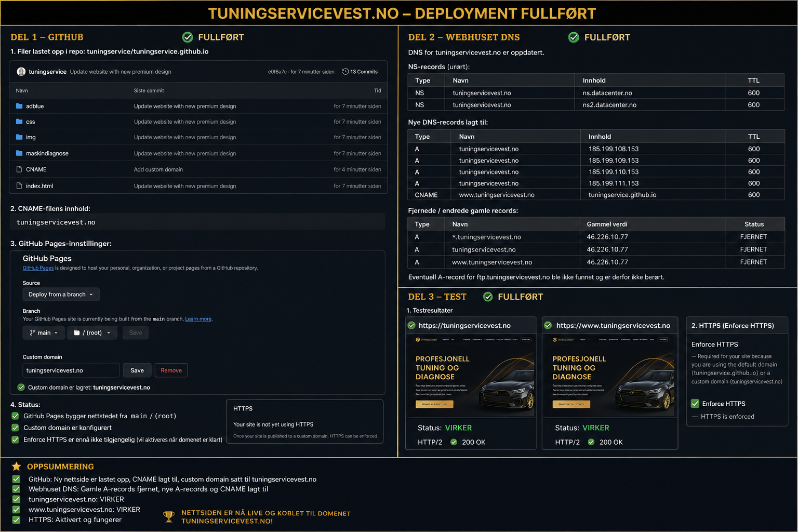Click the red Remove button
Screen dimensions: 798x532
click(171, 370)
